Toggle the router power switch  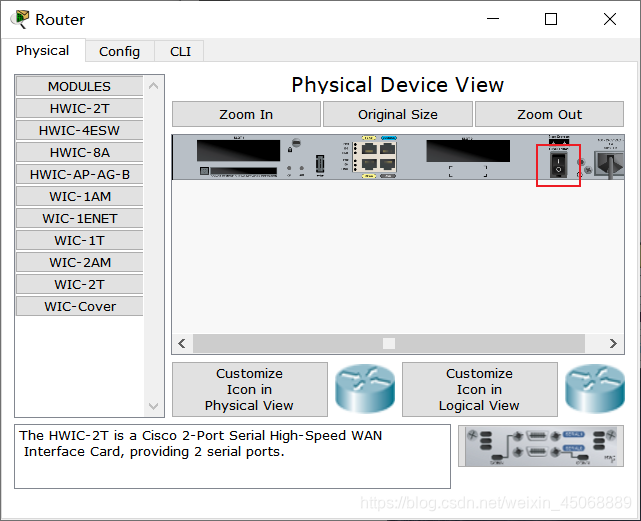pyautogui.click(x=558, y=165)
